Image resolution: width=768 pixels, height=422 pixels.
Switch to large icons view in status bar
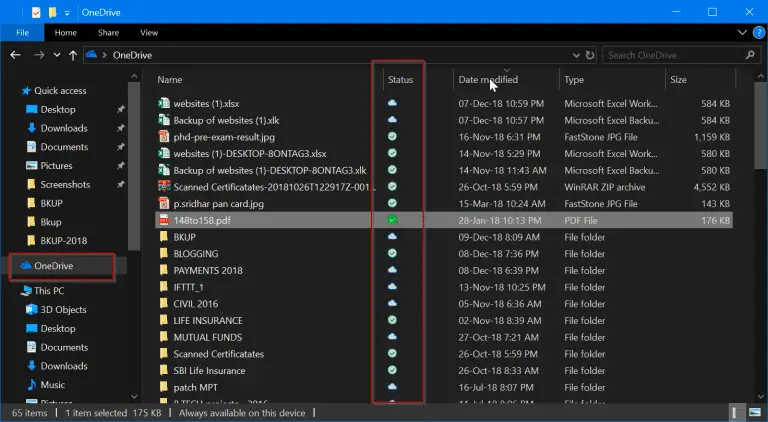click(754, 413)
